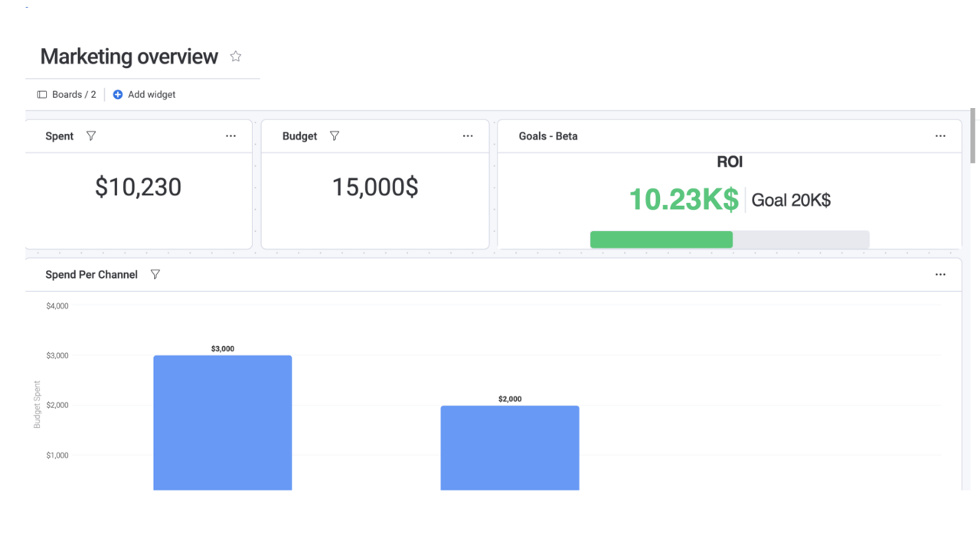Click the $10,230 Spent value
This screenshot has width=980, height=536.
[138, 188]
